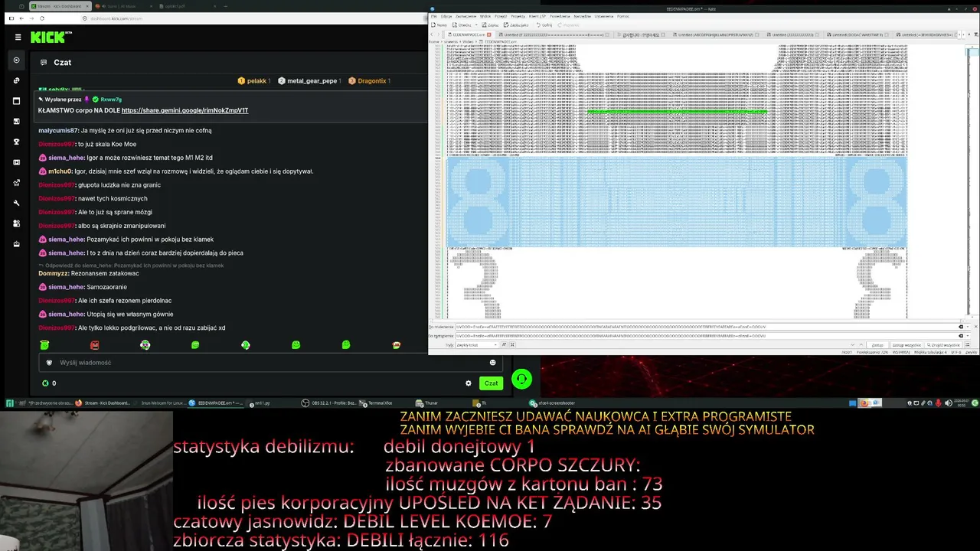Open OBS 32.2.1 taskbar item
The image size is (980, 551).
329,403
